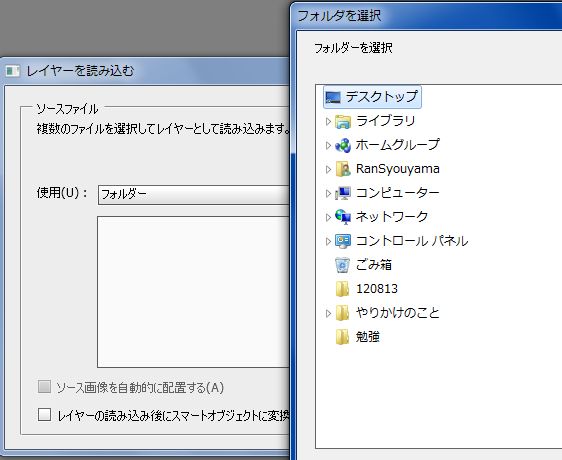Viewport: 562px width, 460px height.
Task: Toggle ソース画像を自動的に配置する checkbox
Action: tap(44, 387)
